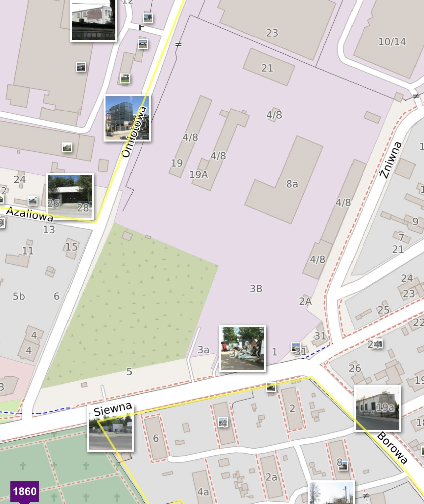Image resolution: width=424 pixels, height=504 pixels.
Task: Open the white building photo at top left
Action: pos(94,20)
